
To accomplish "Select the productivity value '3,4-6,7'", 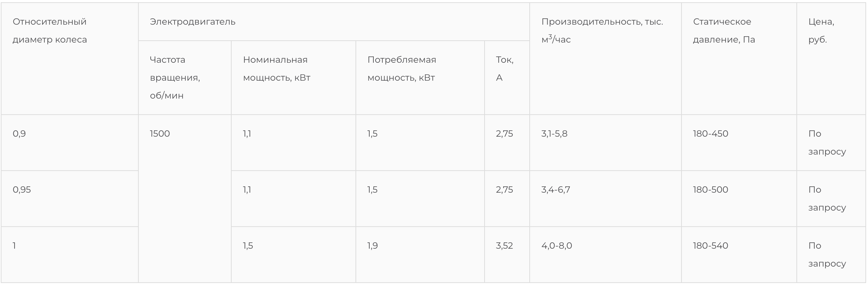I will coord(555,190).
